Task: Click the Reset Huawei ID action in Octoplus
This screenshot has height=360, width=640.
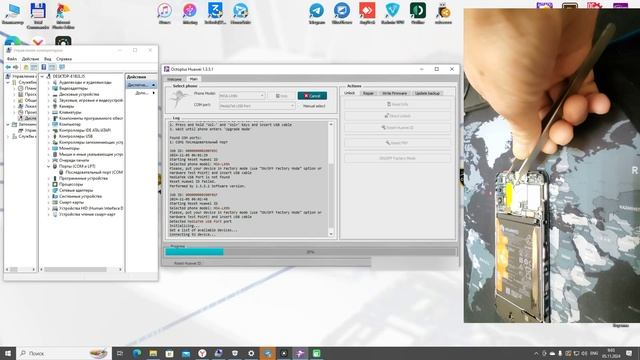Action: pos(397,127)
